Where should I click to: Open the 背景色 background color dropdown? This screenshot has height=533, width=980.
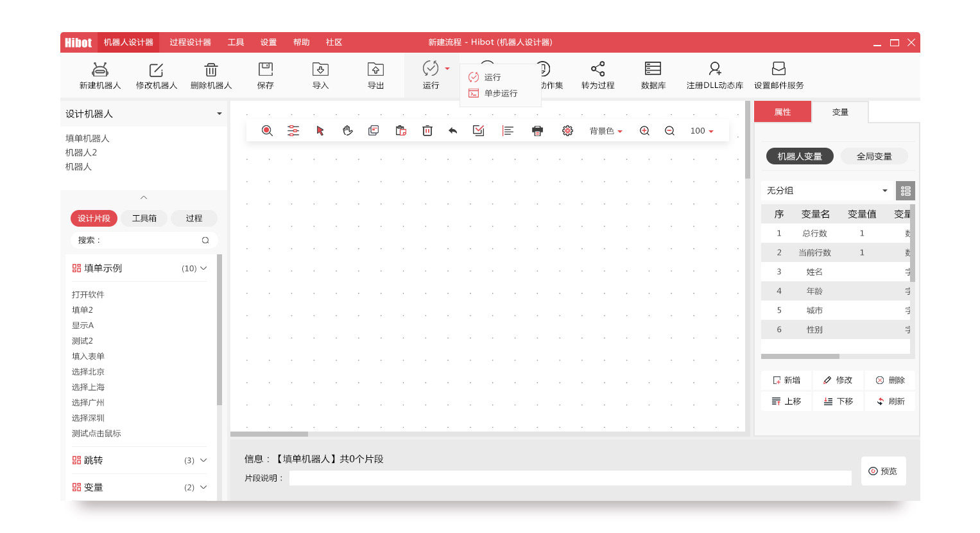pos(606,131)
